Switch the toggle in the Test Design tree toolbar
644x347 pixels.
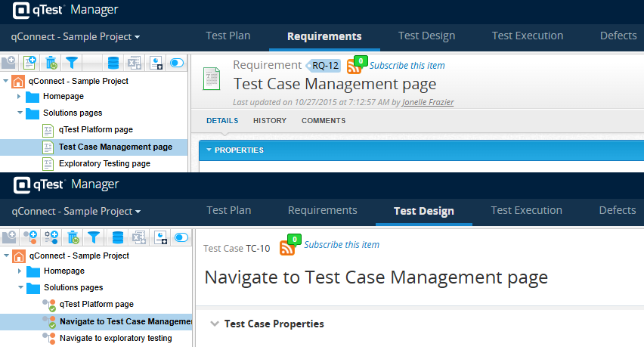181,237
